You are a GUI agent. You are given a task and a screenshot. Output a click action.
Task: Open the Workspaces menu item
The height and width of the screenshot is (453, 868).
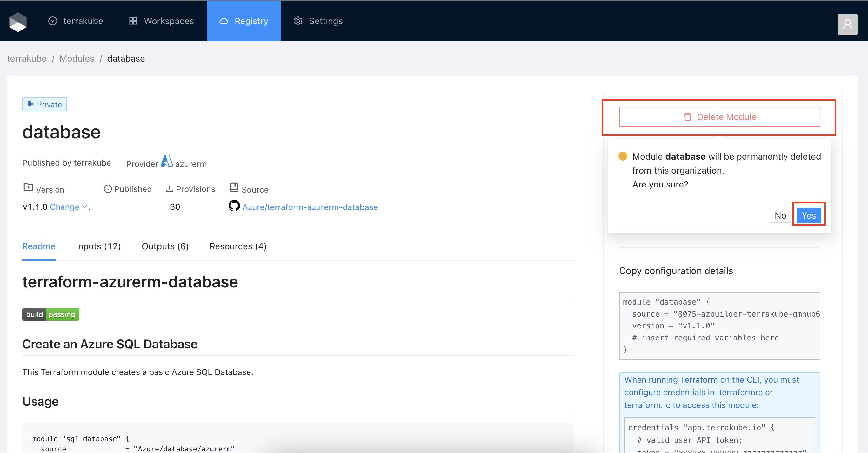(161, 21)
